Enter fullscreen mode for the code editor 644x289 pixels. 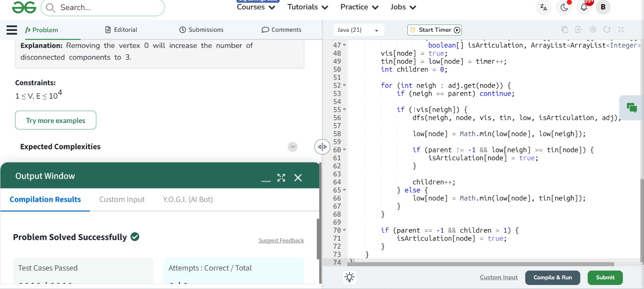[621, 29]
